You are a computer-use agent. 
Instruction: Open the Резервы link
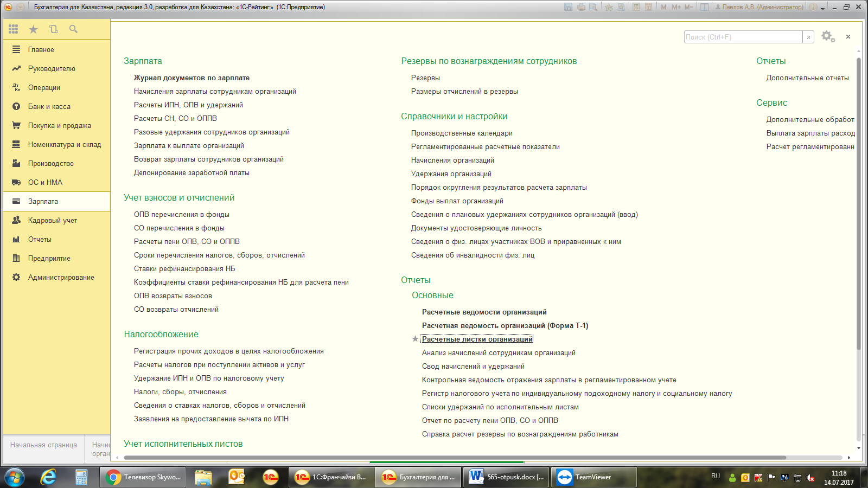click(425, 78)
